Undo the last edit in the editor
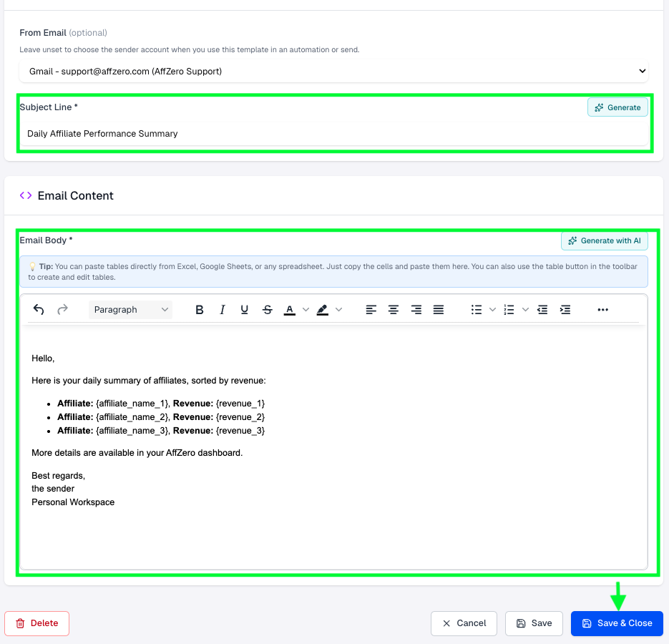 tap(39, 309)
